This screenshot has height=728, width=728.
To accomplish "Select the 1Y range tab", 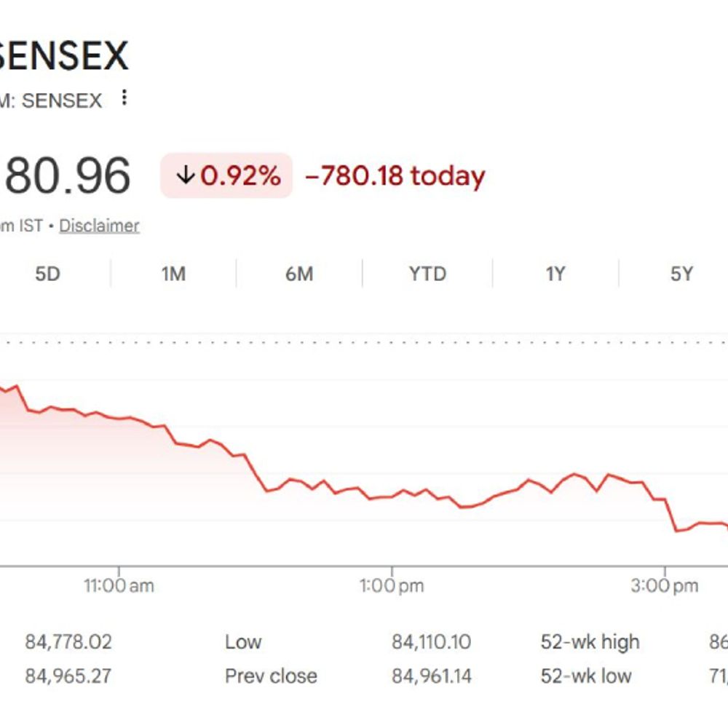I will tap(555, 274).
